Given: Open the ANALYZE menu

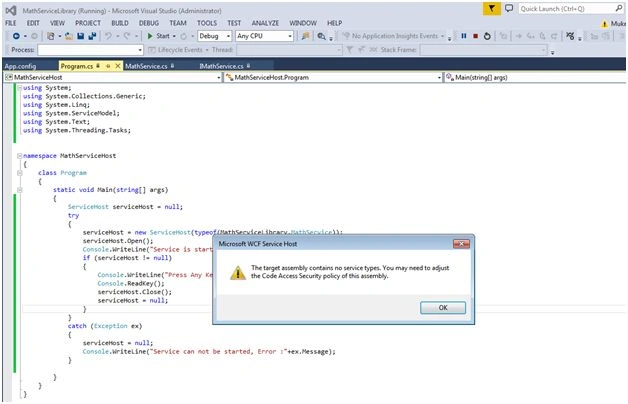Looking at the screenshot, I should [265, 23].
